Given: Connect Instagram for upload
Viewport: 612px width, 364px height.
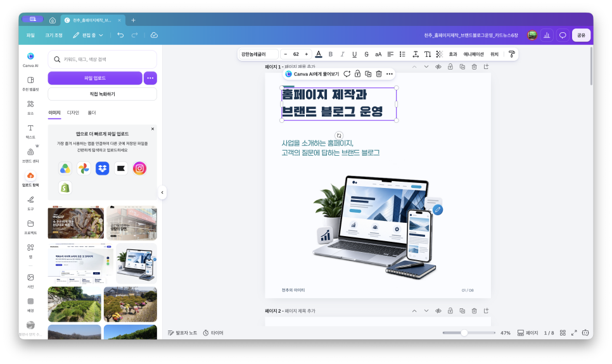Looking at the screenshot, I should point(140,168).
